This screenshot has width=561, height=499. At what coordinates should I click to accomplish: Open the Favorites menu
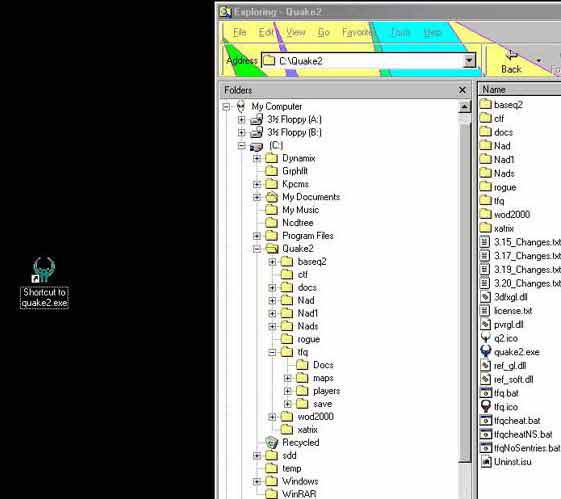357,33
